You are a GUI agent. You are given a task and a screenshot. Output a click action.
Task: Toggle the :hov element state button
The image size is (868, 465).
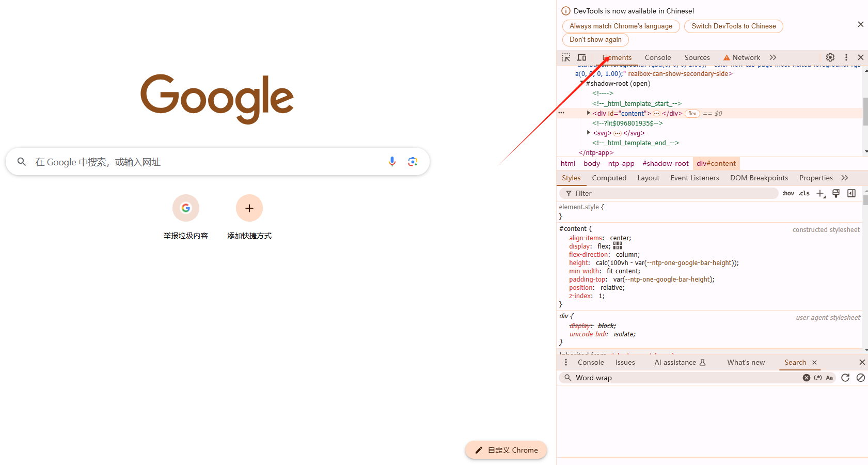click(x=788, y=193)
